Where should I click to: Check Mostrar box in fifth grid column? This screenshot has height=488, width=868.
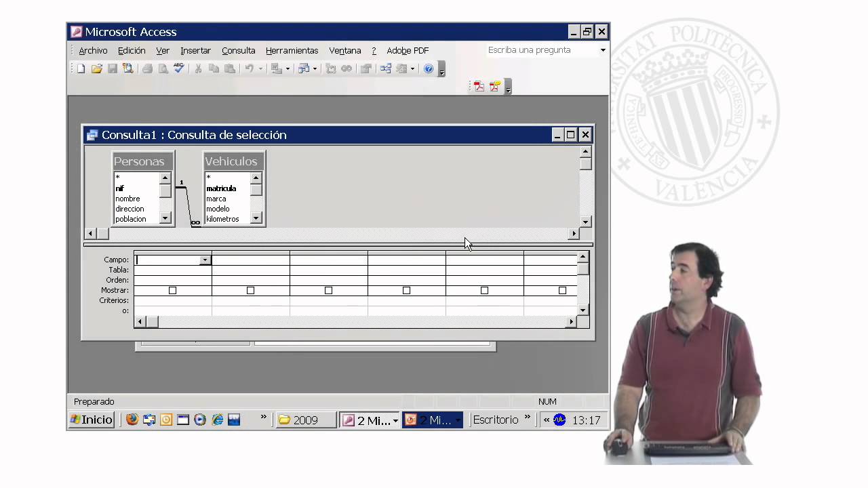pos(484,290)
